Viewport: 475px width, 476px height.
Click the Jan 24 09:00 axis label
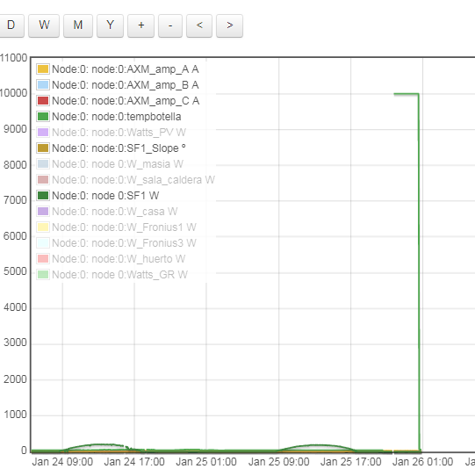point(62,462)
